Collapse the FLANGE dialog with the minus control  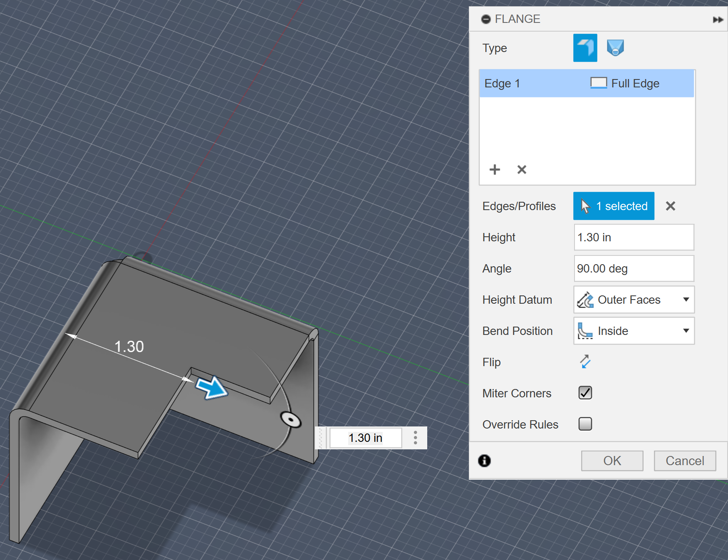[485, 19]
